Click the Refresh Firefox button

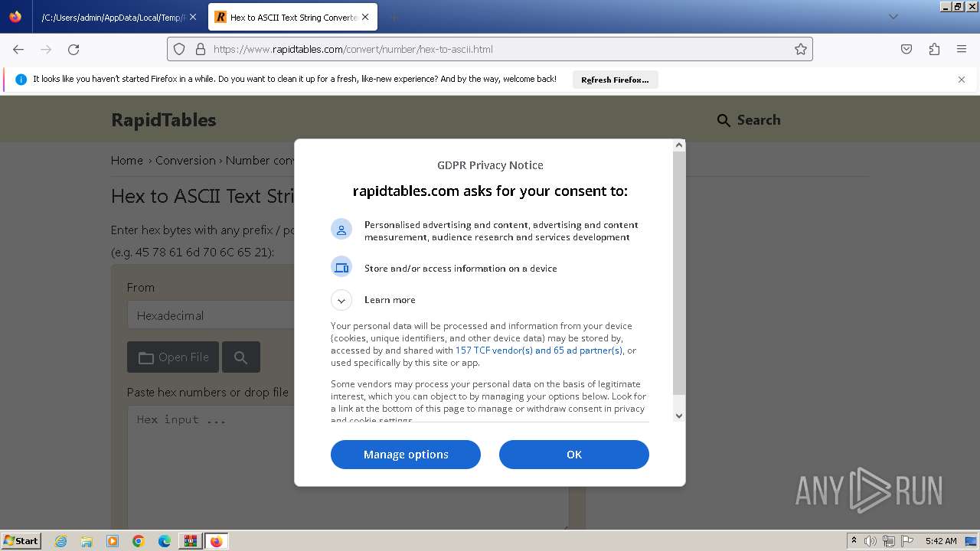tap(615, 80)
